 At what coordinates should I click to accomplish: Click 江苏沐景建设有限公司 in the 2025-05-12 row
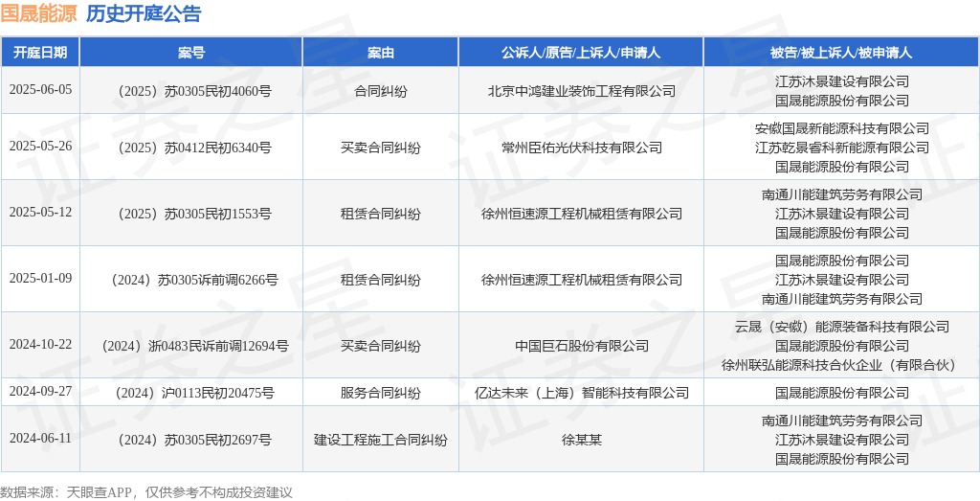[842, 214]
